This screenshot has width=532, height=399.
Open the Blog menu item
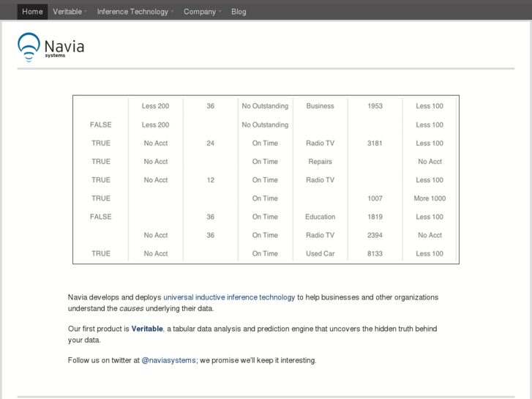tap(239, 12)
